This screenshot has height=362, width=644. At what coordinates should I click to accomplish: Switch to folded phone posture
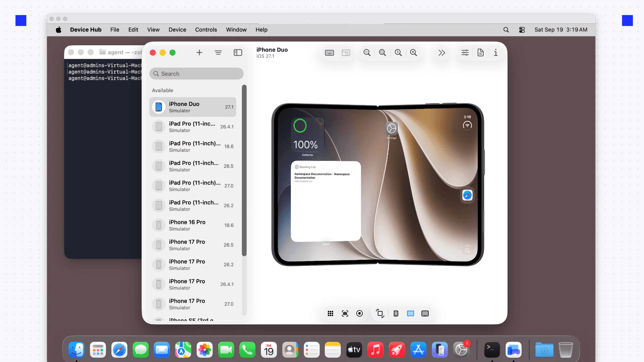click(x=396, y=313)
